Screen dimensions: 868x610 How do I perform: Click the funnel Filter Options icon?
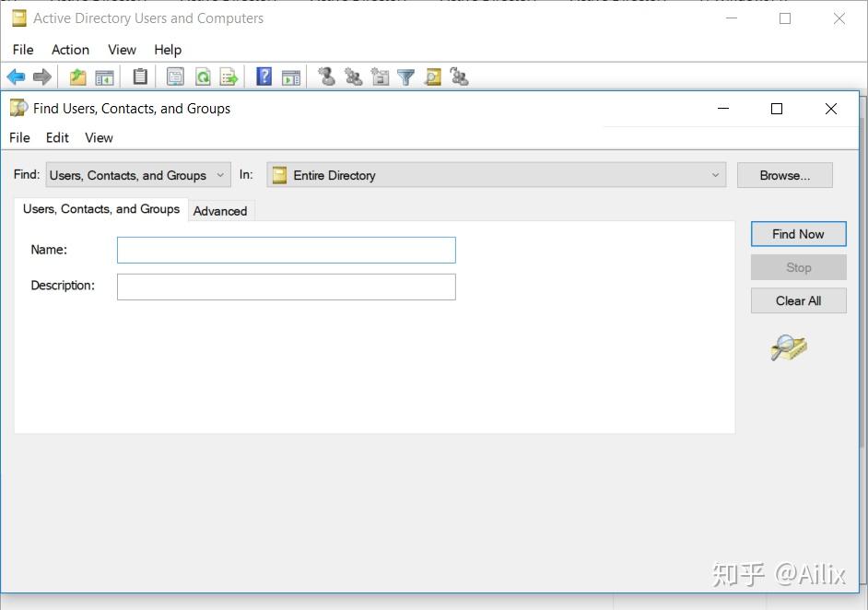pyautogui.click(x=405, y=77)
